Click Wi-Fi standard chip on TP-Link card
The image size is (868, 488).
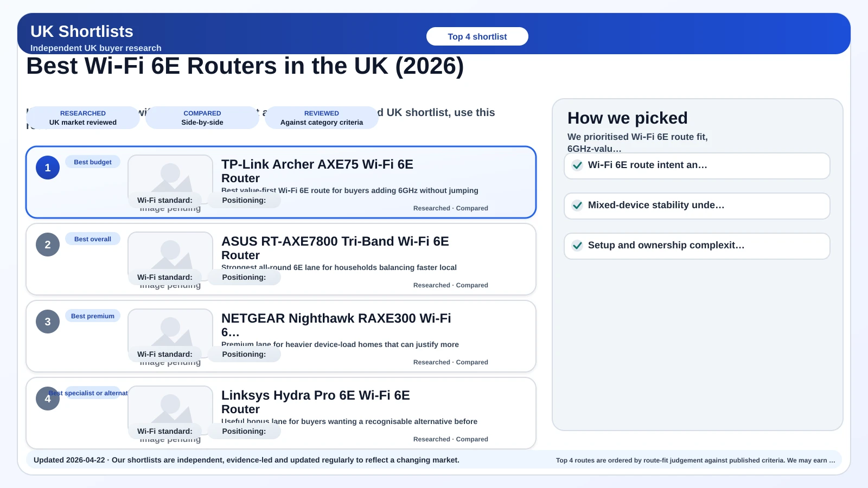tap(165, 200)
